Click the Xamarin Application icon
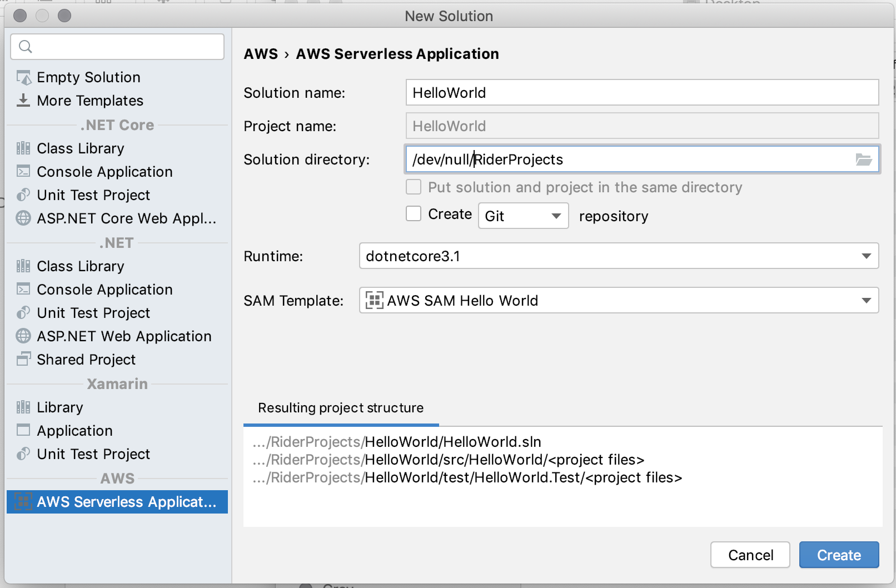Image resolution: width=896 pixels, height=588 pixels. (x=23, y=431)
